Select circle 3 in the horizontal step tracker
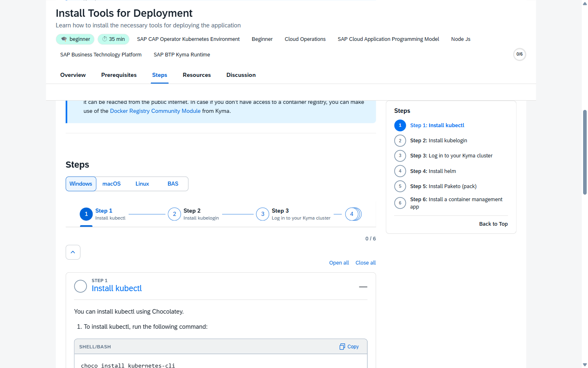The width and height of the screenshot is (588, 368). coord(263,214)
